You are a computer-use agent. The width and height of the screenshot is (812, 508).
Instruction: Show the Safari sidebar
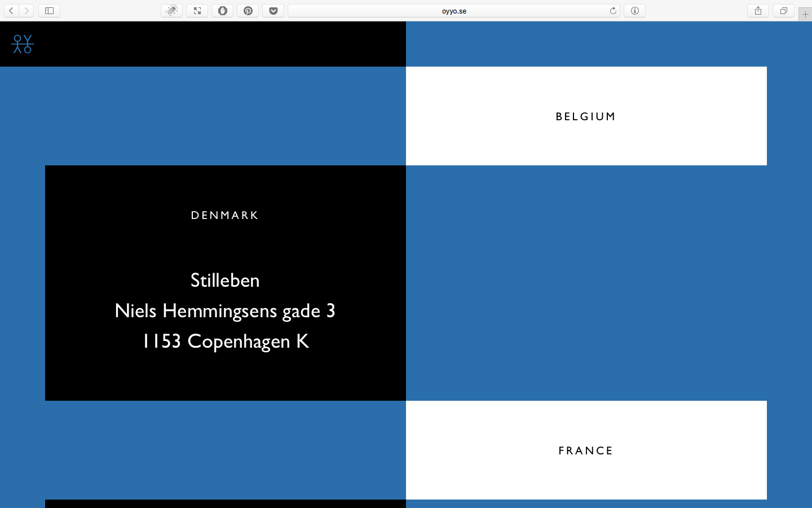pos(49,11)
